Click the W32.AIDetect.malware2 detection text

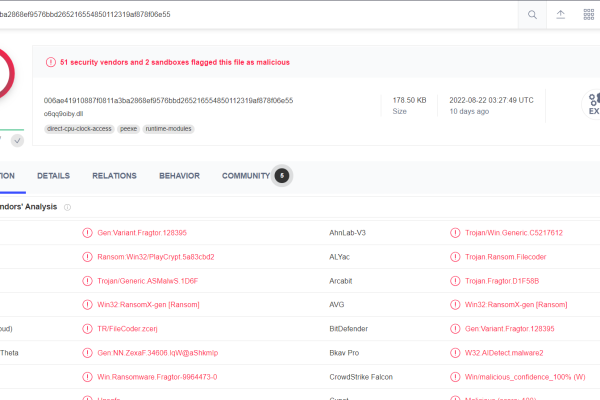(x=504, y=353)
